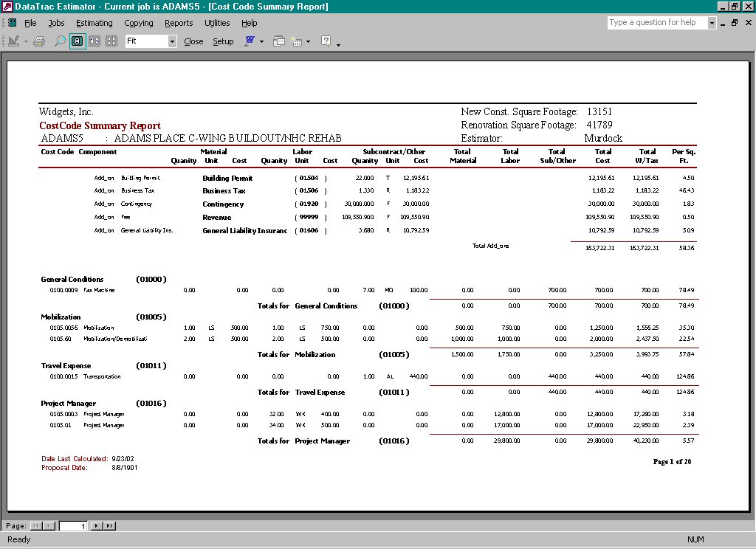Open the Copying menu
Screen dimensions: 756x549
(x=138, y=23)
